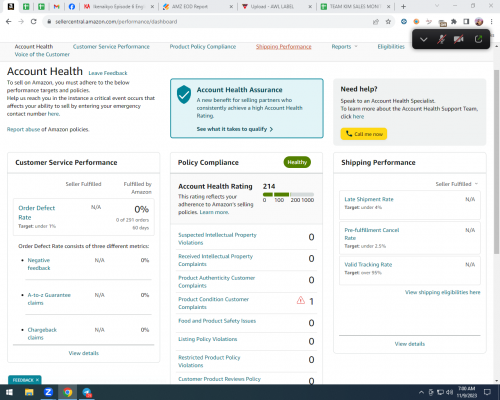Bookmark this page with the star icon
The height and width of the screenshot is (400, 500).
click(388, 22)
